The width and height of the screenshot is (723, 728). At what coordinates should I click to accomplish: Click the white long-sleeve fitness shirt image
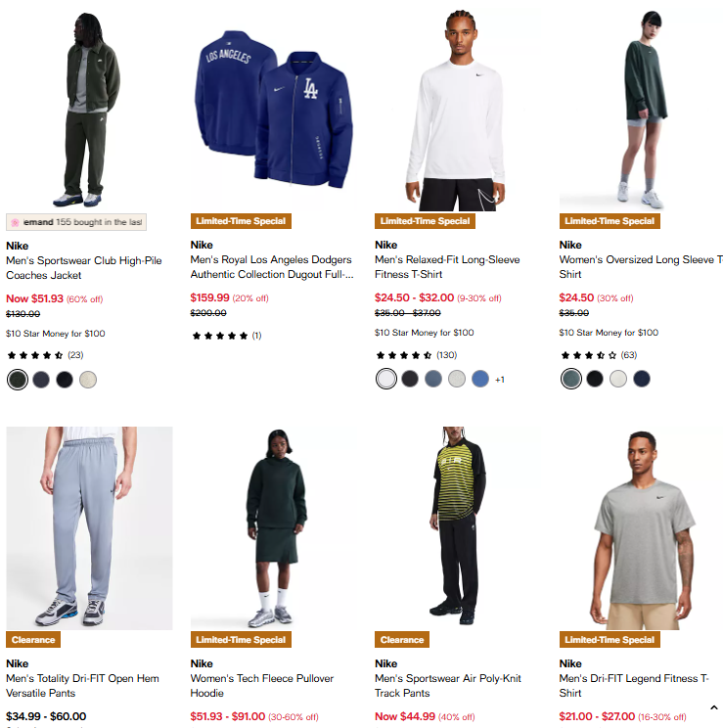458,110
